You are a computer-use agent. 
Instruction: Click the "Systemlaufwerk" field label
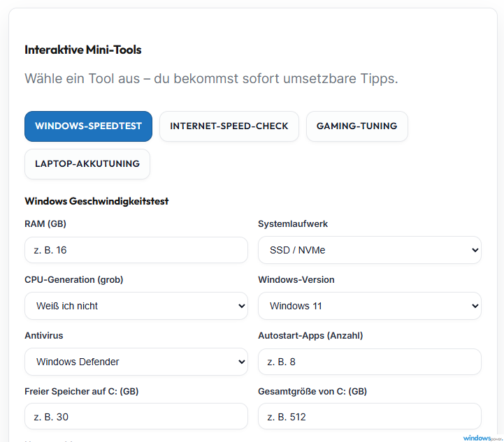coord(293,224)
